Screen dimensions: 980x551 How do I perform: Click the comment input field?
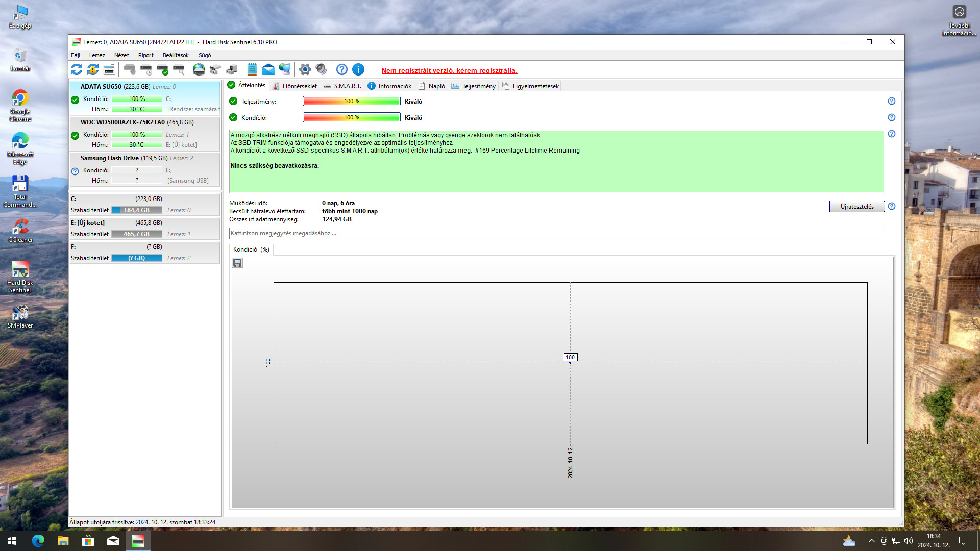(556, 233)
